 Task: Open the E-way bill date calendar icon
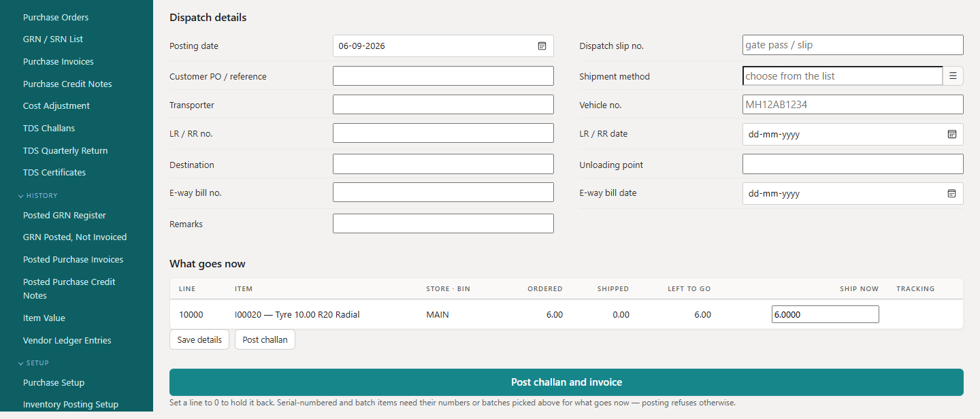click(x=951, y=193)
